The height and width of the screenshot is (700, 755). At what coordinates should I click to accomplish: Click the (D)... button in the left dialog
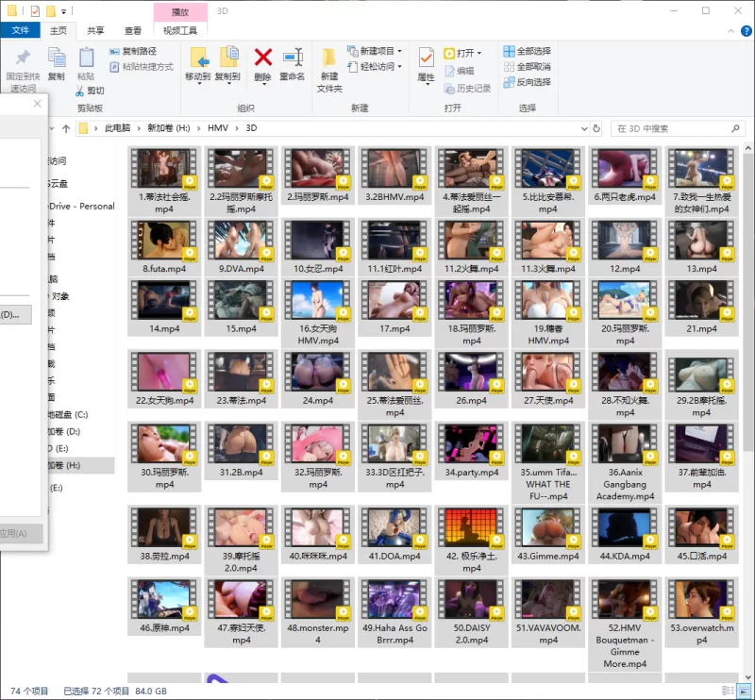[15, 315]
